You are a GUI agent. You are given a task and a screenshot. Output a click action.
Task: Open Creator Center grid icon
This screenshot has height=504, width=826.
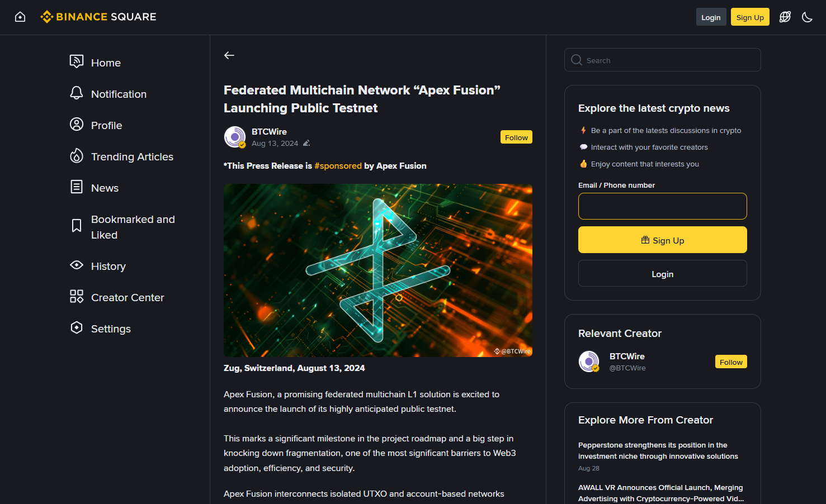point(77,296)
